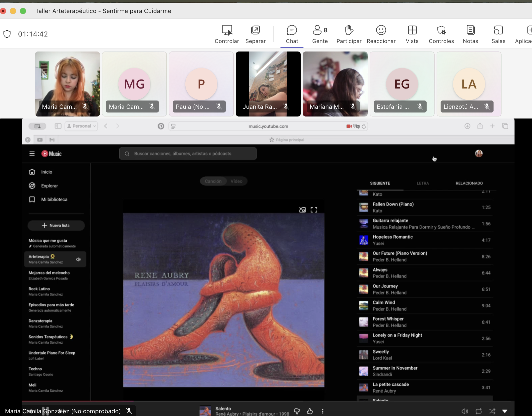Switch the player to Vídeo mode
This screenshot has width=532, height=416.
pos(236,181)
